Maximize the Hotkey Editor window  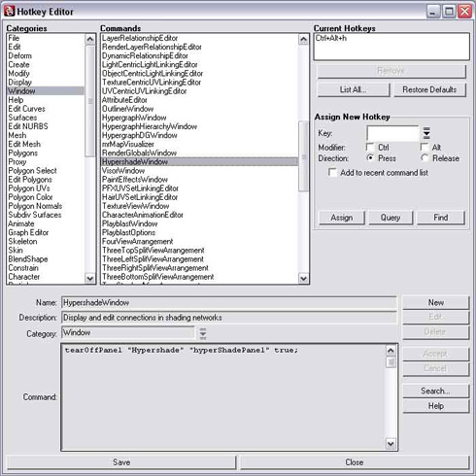(449, 12)
